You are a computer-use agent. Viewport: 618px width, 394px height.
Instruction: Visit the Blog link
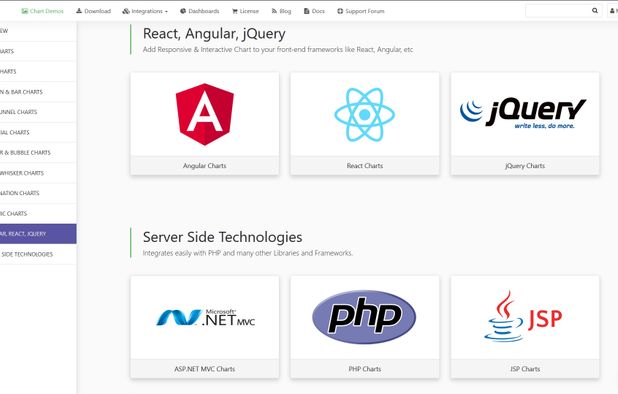pyautogui.click(x=281, y=11)
